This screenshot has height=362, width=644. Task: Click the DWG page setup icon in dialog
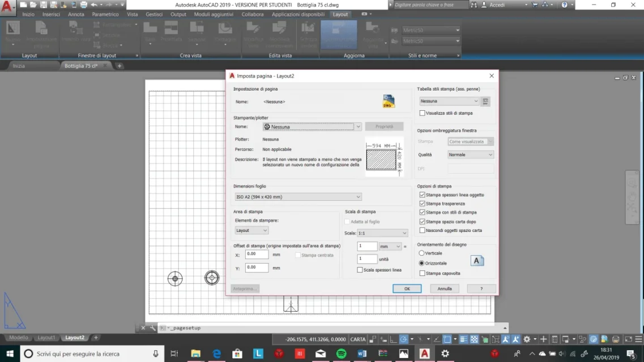388,101
